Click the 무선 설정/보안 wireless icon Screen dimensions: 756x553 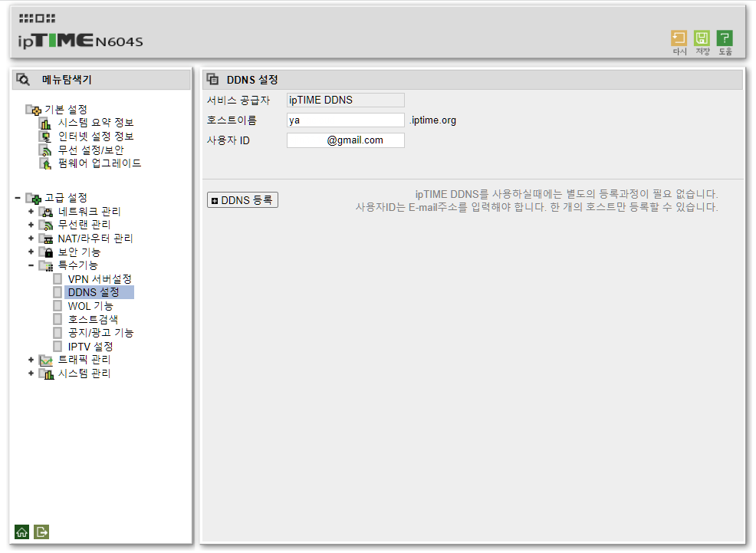click(45, 150)
